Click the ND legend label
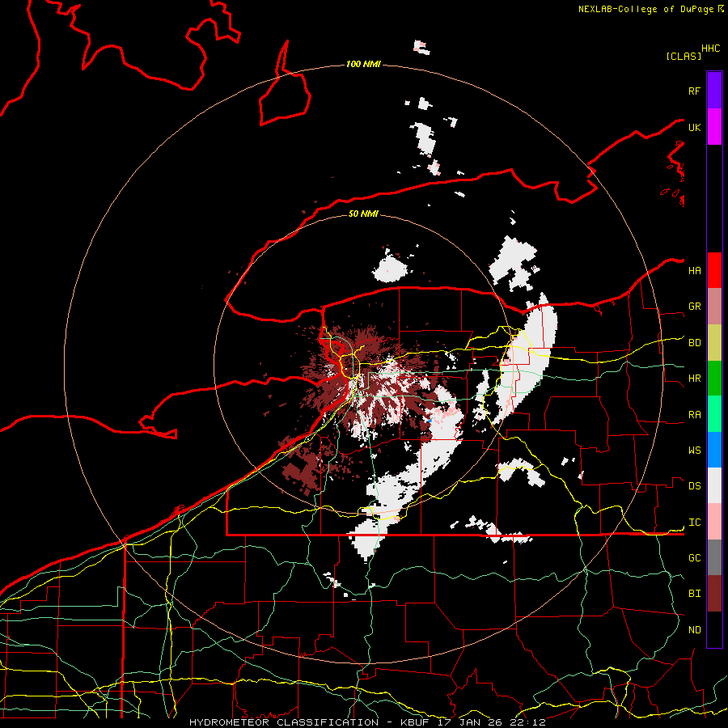728x728 pixels. (694, 630)
